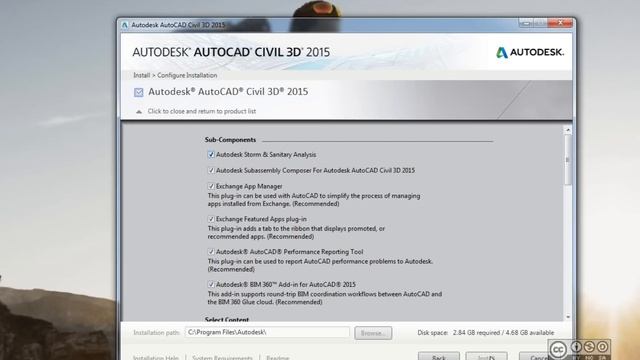This screenshot has height=360, width=640.
Task: Toggle the Civil 3D 2015 product checkbox icon
Action: pyautogui.click(x=139, y=92)
